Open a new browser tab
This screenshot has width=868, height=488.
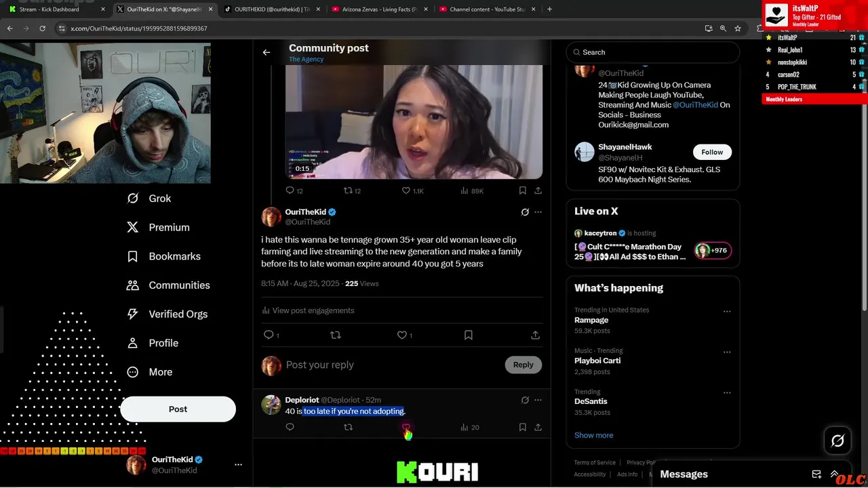pyautogui.click(x=549, y=9)
